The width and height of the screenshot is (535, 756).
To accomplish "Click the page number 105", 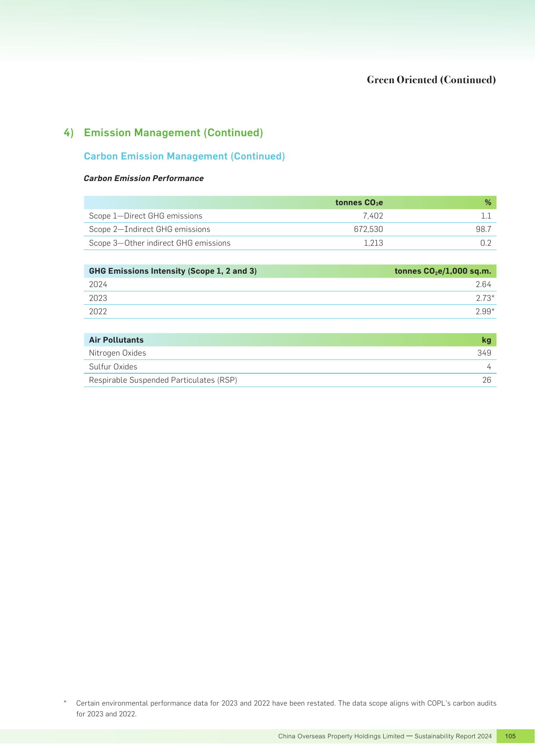I will pos(510,736).
